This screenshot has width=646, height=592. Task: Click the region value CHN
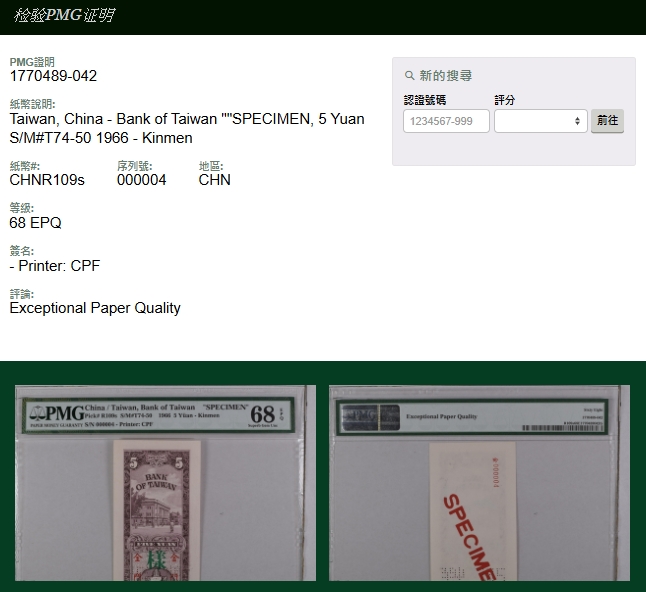[x=215, y=180]
